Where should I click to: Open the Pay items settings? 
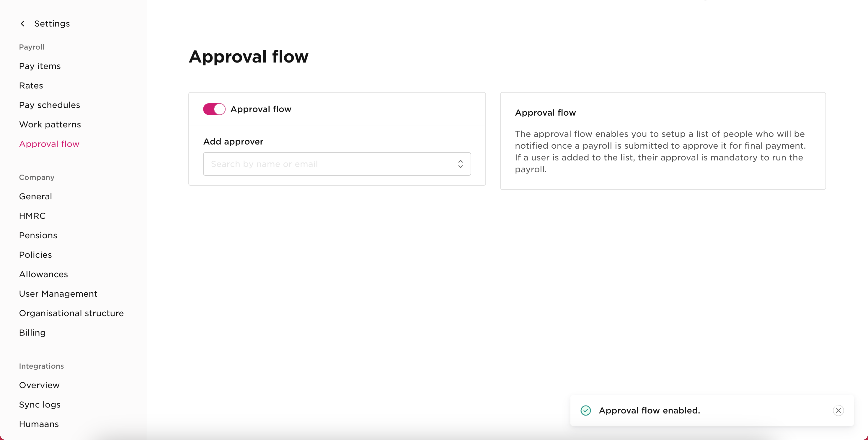40,66
